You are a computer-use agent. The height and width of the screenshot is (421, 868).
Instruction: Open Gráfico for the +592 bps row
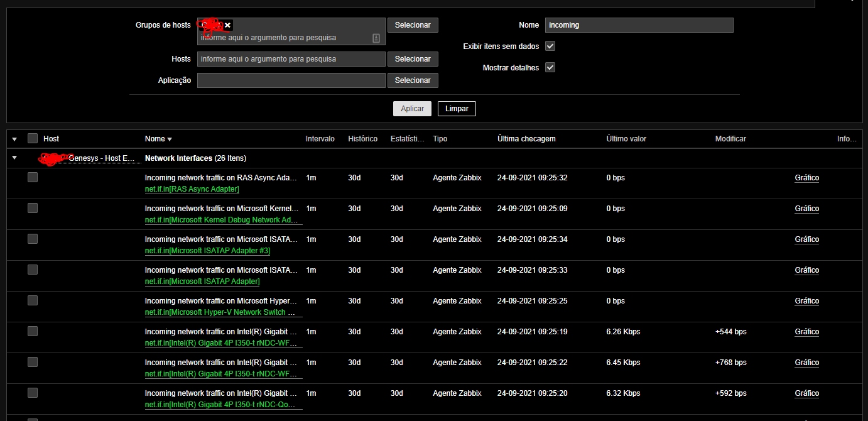click(806, 393)
